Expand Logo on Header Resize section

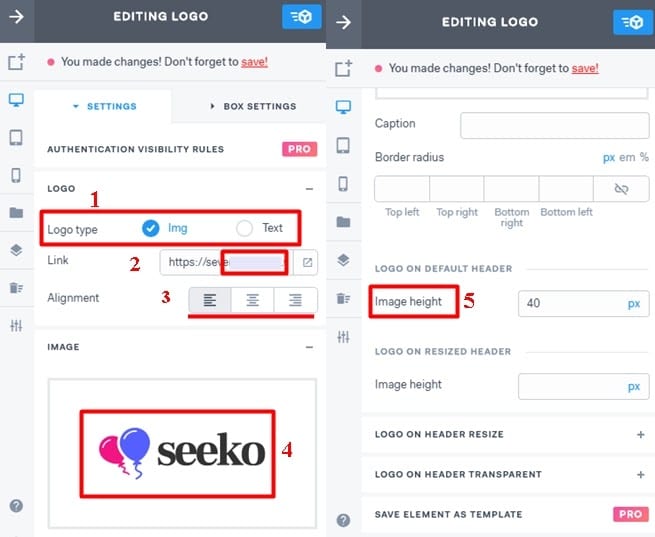pos(640,435)
